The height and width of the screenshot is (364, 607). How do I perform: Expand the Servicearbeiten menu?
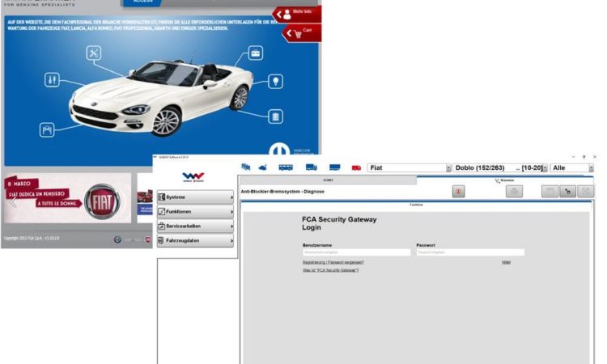point(196,226)
